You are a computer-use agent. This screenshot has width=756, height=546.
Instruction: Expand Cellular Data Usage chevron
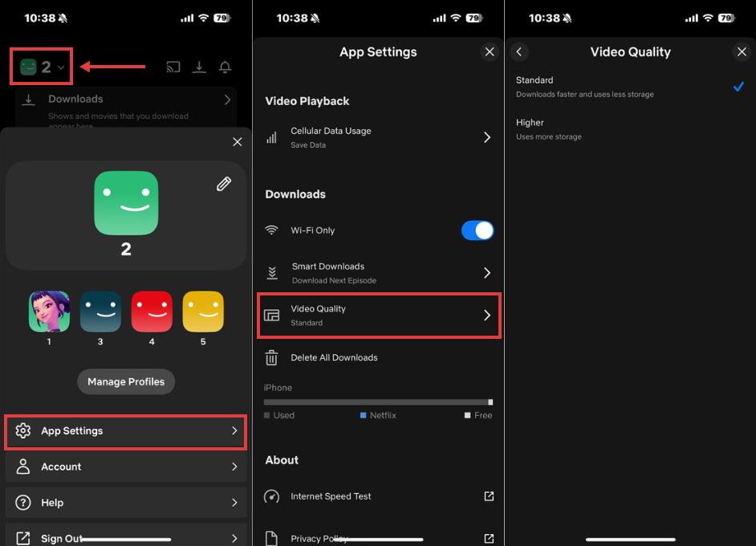coord(487,137)
